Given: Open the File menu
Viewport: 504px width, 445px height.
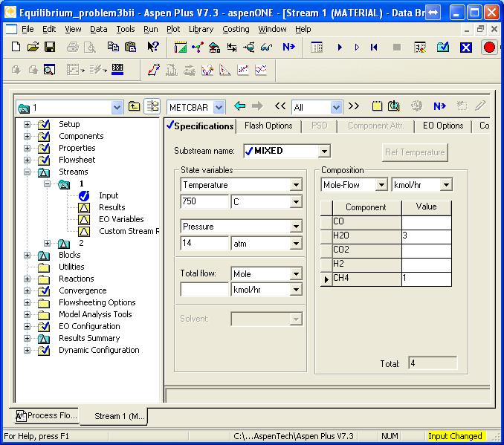Looking at the screenshot, I should point(28,29).
